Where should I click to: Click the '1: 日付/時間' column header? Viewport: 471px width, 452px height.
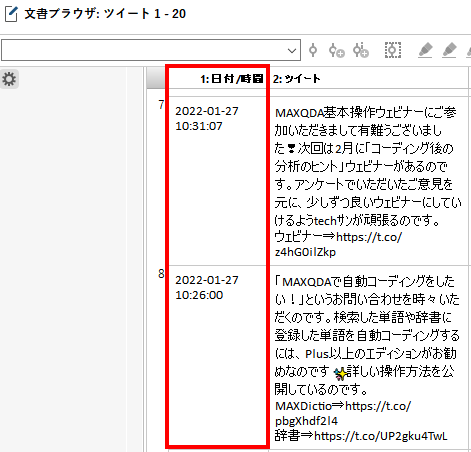point(218,79)
